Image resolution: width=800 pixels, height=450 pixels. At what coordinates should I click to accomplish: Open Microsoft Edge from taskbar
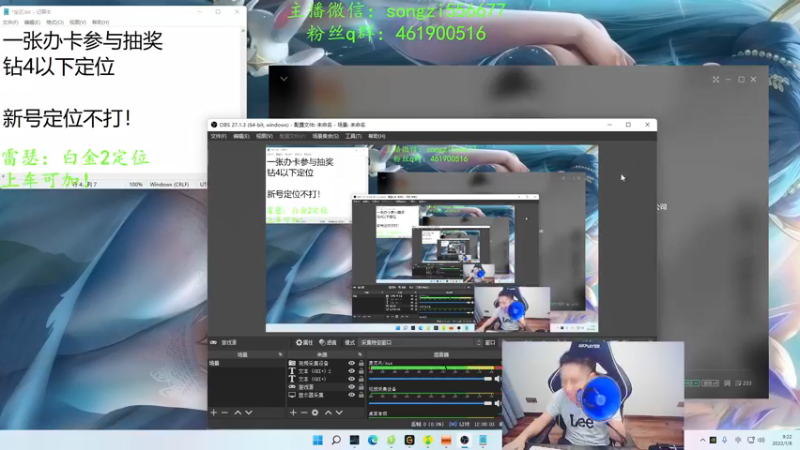click(x=372, y=440)
